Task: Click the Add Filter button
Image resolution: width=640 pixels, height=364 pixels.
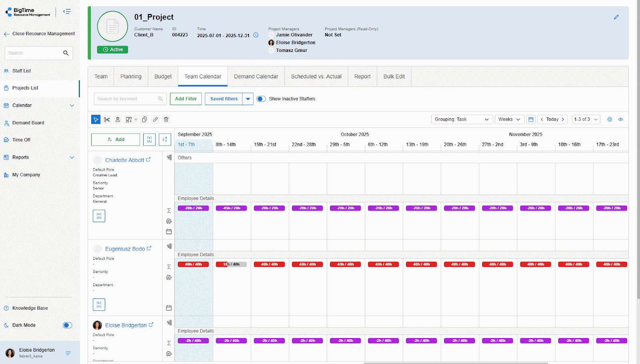Action: 186,99
